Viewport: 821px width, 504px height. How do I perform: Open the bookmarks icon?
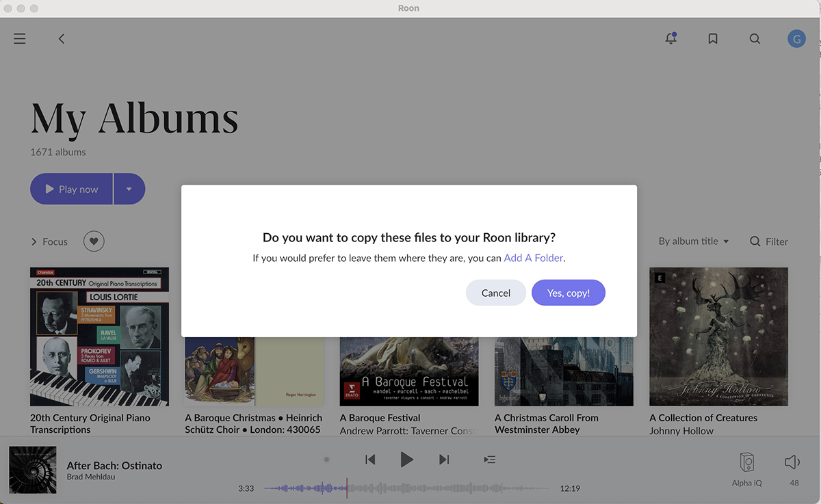713,39
